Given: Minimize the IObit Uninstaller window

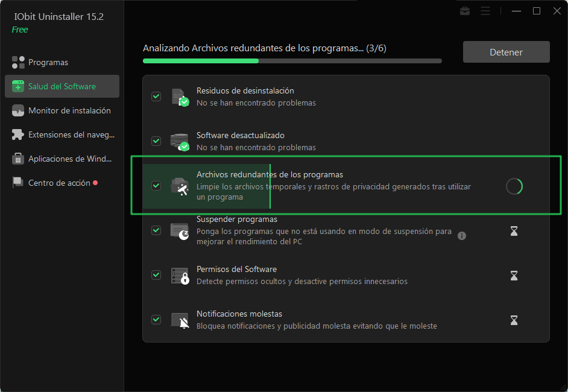Looking at the screenshot, I should coord(516,11).
